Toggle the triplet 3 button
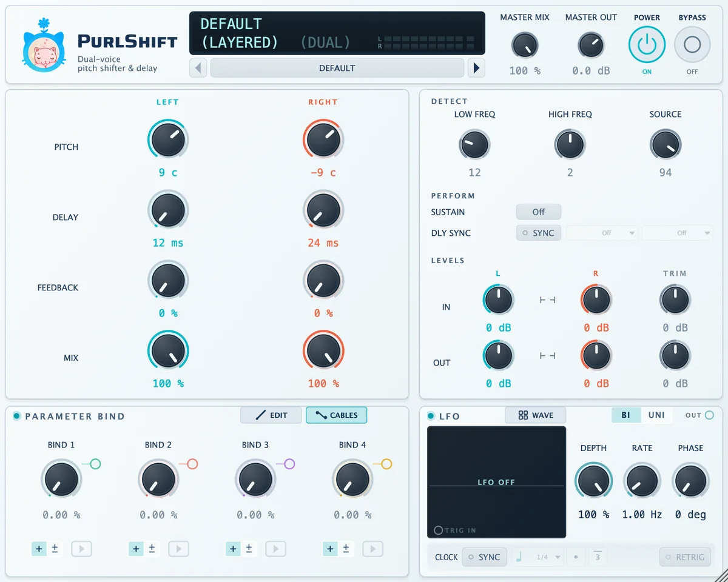728x582 pixels. coord(598,557)
